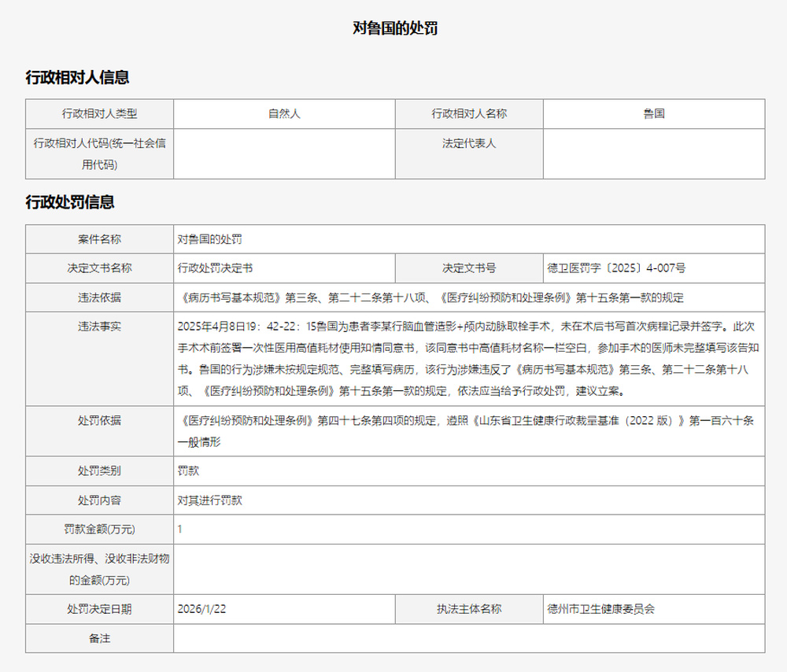Click the fine amount value '1'

point(179,530)
